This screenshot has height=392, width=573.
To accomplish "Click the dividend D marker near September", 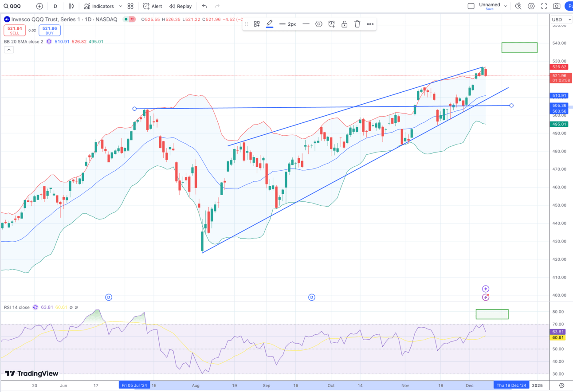I will coord(312,297).
